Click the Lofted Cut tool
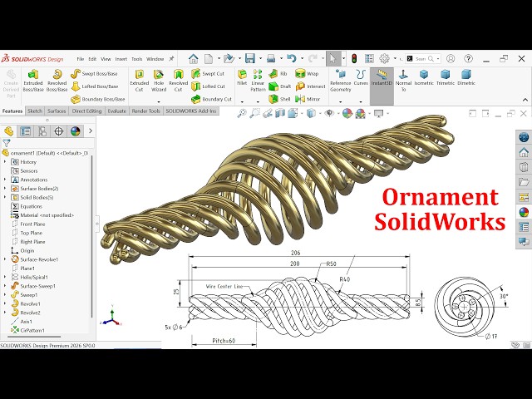Viewport: 532px width, 399px height. [x=208, y=86]
